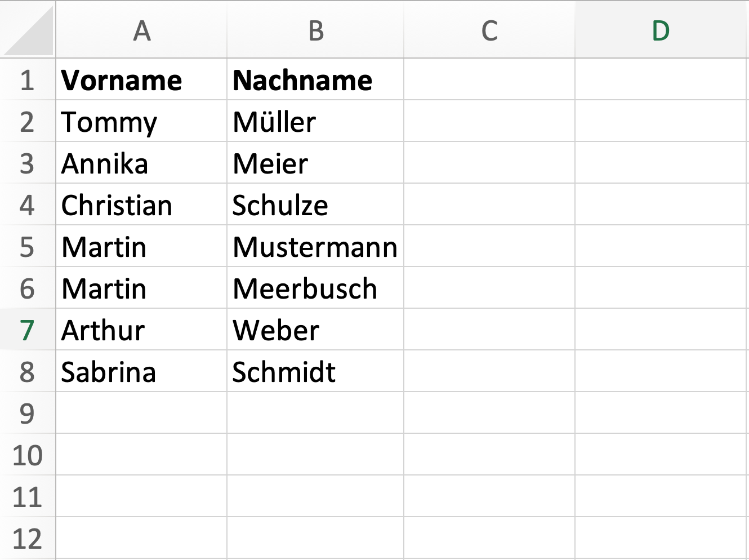Select the cell containing Weber
Screen dimensions: 749x560
(315, 330)
